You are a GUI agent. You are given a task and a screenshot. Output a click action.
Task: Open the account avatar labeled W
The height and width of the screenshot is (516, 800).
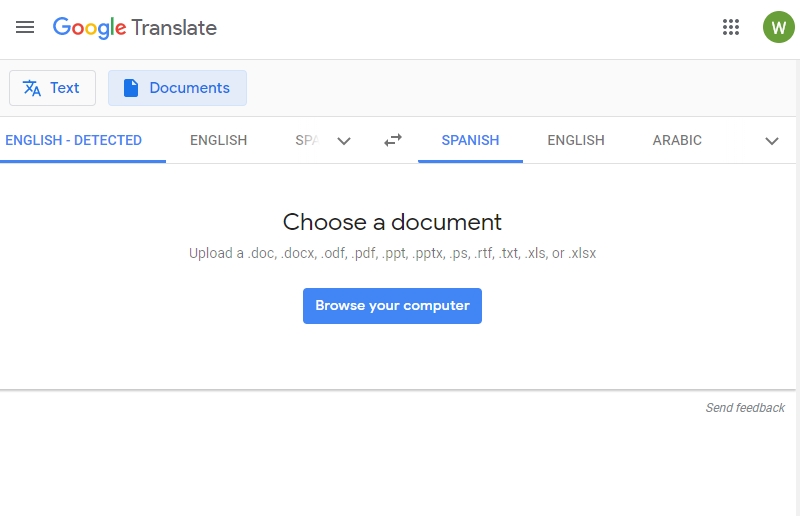click(x=778, y=28)
